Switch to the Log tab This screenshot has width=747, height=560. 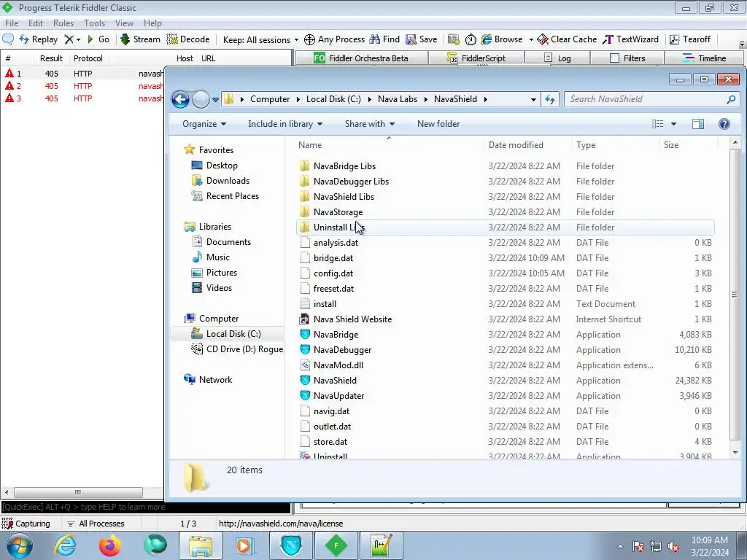click(x=557, y=58)
